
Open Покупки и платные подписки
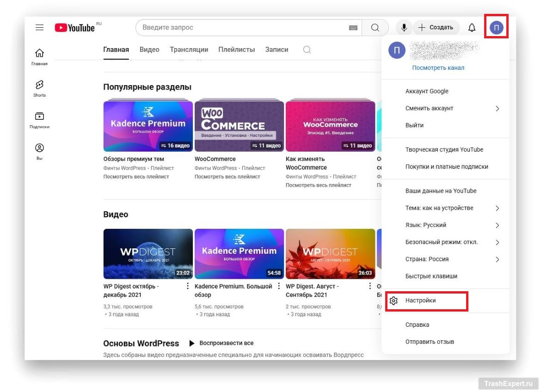(447, 167)
